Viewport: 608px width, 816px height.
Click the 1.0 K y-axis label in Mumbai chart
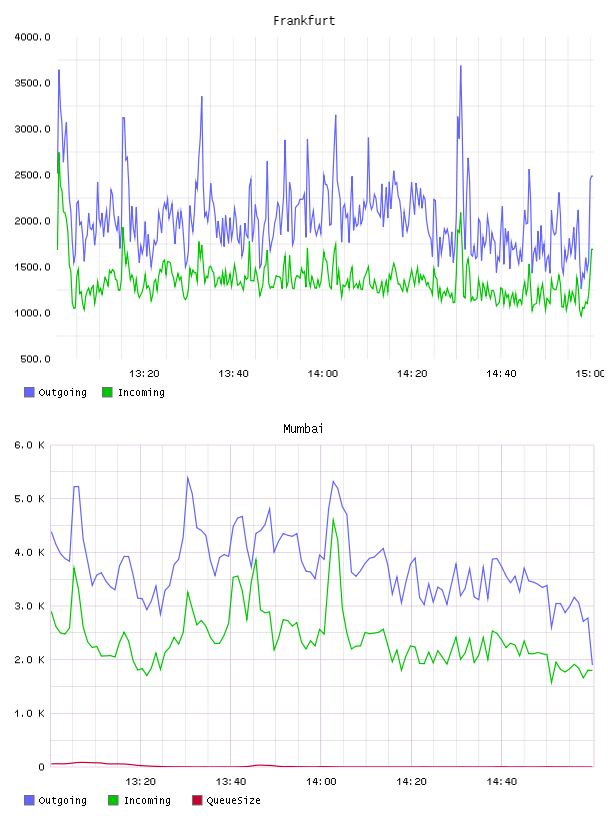coord(29,713)
